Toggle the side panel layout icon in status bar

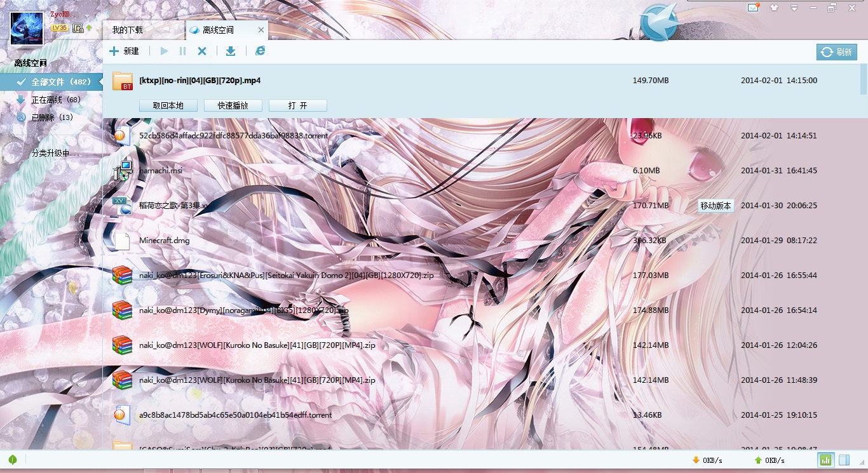844,460
